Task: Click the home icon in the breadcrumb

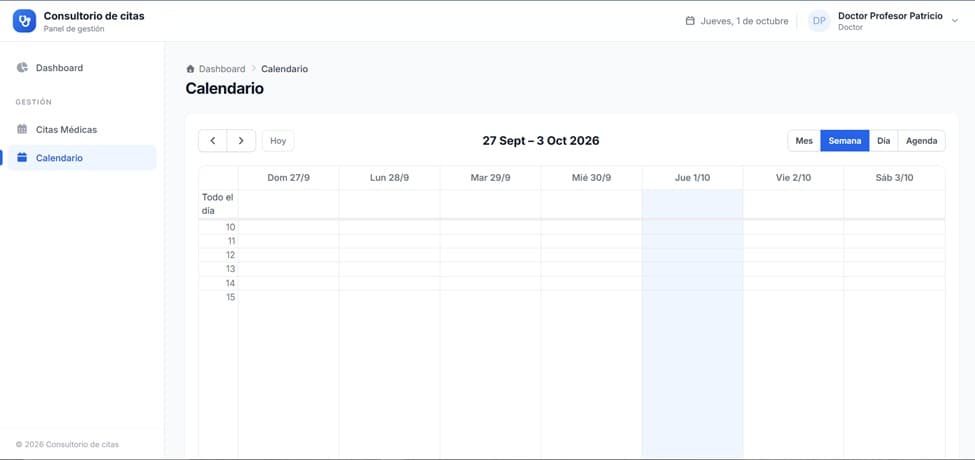Action: tap(190, 69)
